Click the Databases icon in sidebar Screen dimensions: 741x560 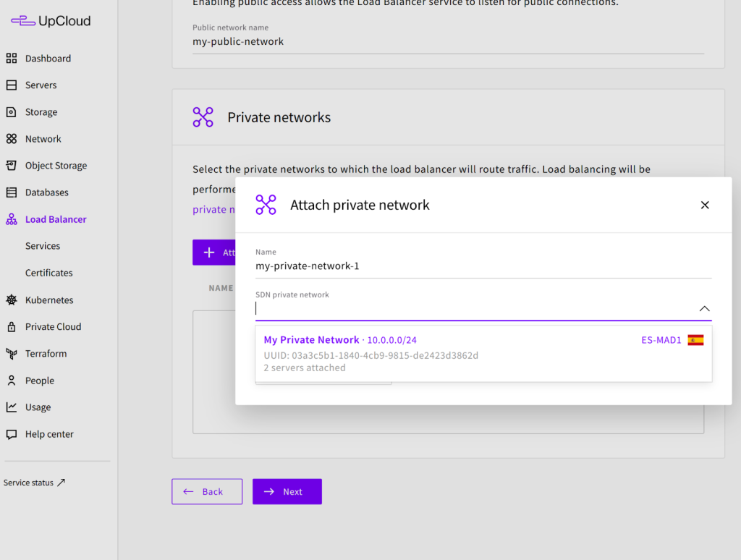click(12, 192)
